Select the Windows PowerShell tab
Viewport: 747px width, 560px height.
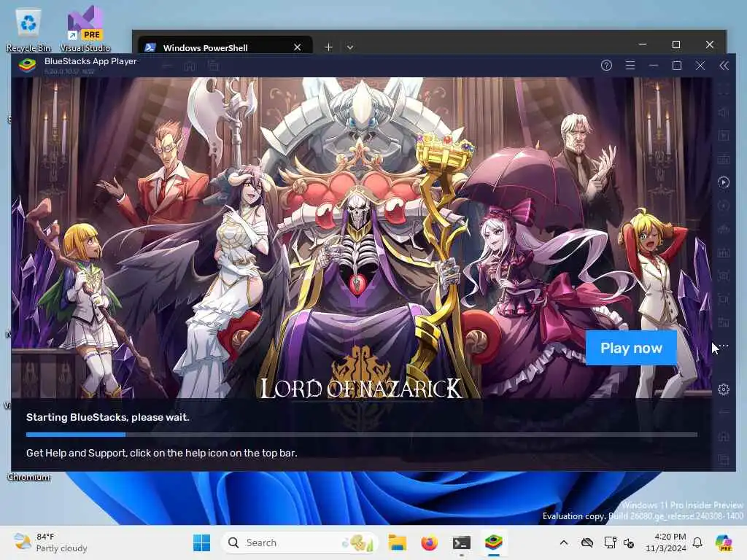point(225,47)
